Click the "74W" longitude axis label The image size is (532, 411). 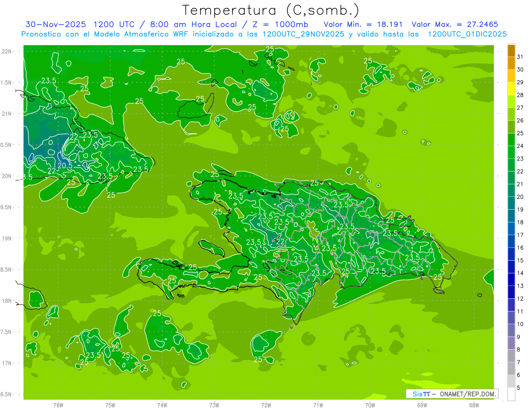(162, 405)
